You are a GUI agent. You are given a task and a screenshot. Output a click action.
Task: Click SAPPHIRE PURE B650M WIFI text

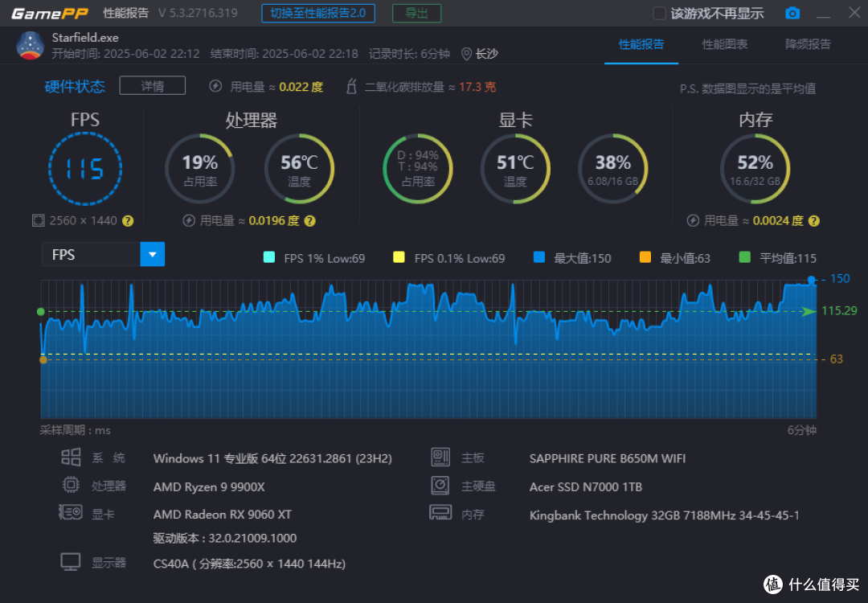pyautogui.click(x=608, y=458)
